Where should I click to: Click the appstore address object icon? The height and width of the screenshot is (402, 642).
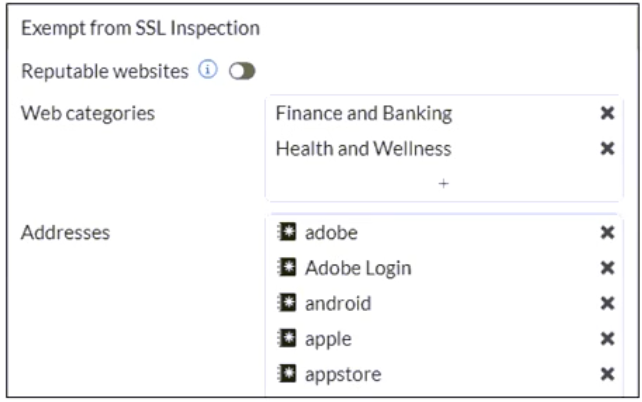coord(285,374)
